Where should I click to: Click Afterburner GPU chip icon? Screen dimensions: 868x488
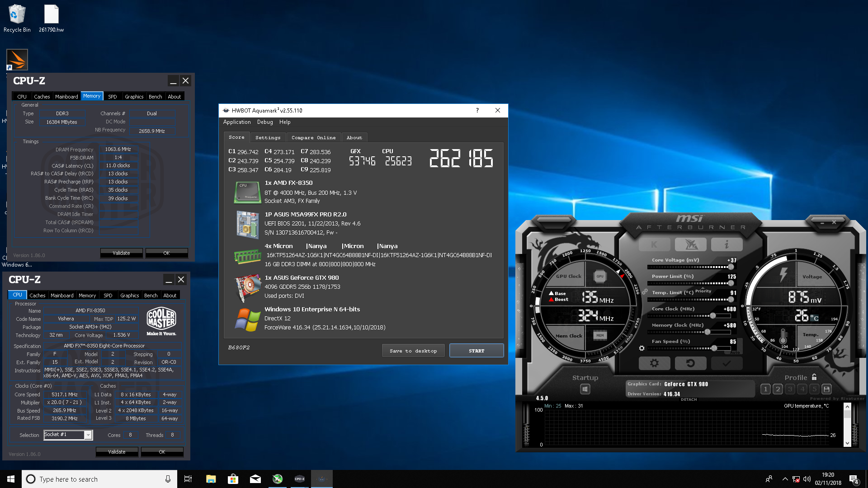pyautogui.click(x=600, y=276)
